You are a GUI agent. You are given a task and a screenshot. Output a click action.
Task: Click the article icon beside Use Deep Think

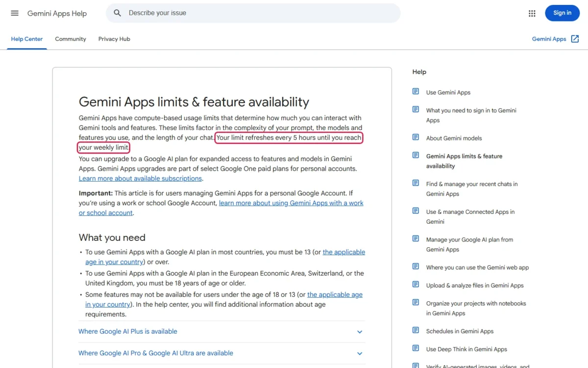click(x=416, y=348)
